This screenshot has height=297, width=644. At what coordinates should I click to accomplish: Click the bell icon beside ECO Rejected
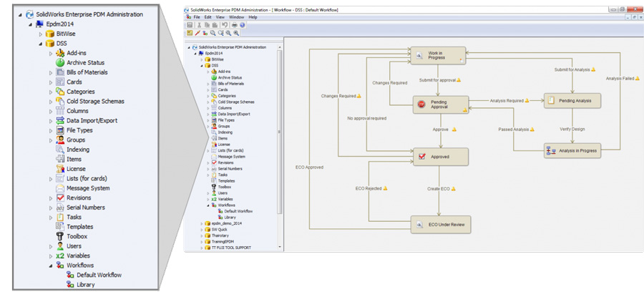click(x=385, y=188)
